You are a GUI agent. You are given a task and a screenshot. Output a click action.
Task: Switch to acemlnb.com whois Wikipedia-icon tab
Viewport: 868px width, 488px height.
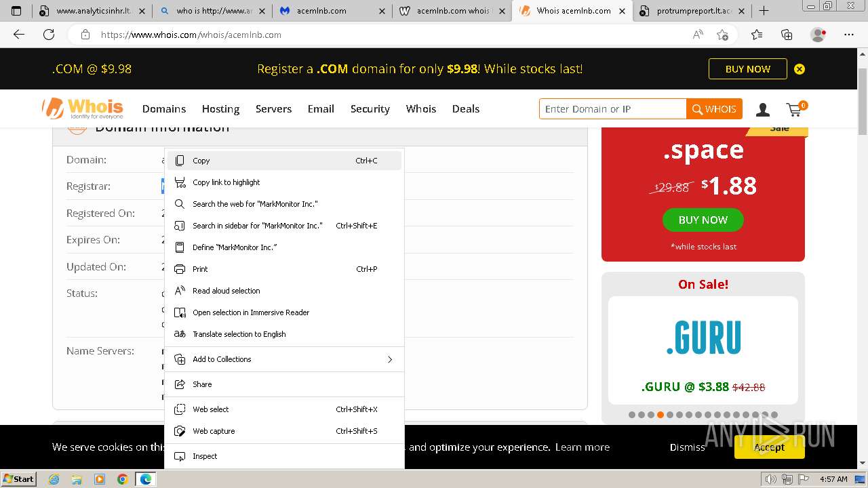tap(452, 11)
